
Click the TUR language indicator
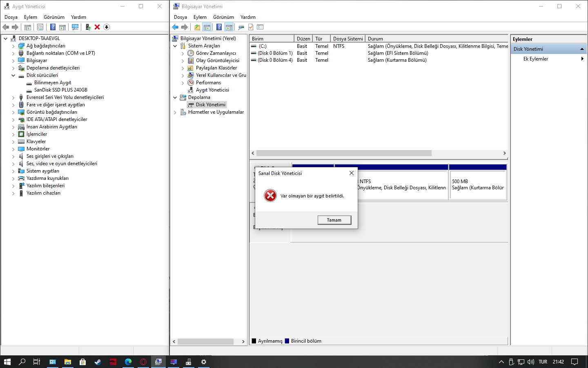(543, 362)
